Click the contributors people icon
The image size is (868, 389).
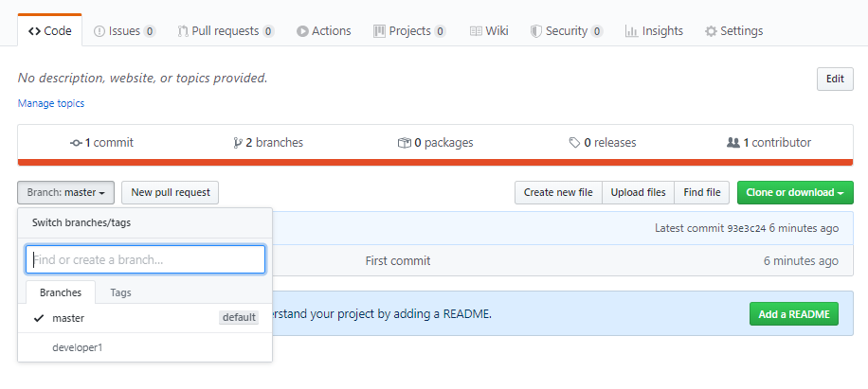pos(732,143)
